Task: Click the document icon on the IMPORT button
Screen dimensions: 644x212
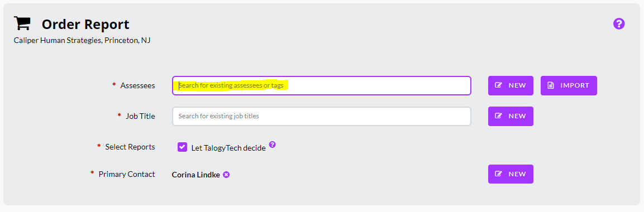Action: (551, 86)
